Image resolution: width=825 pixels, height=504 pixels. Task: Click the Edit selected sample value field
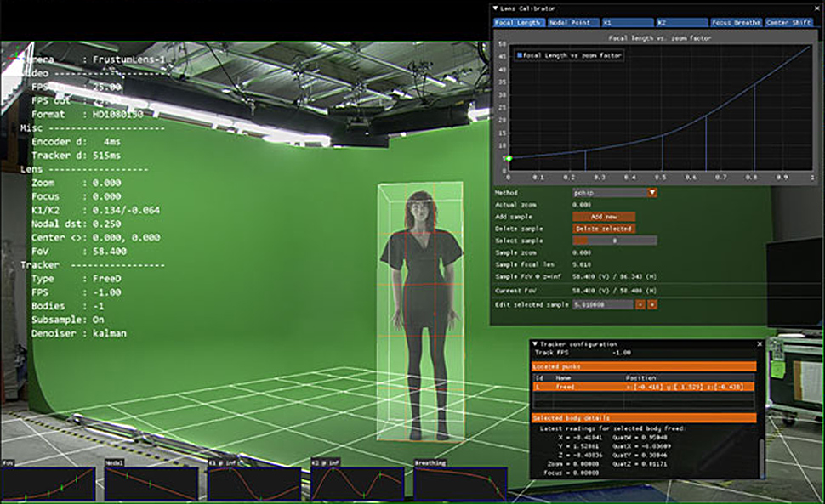[x=603, y=303]
